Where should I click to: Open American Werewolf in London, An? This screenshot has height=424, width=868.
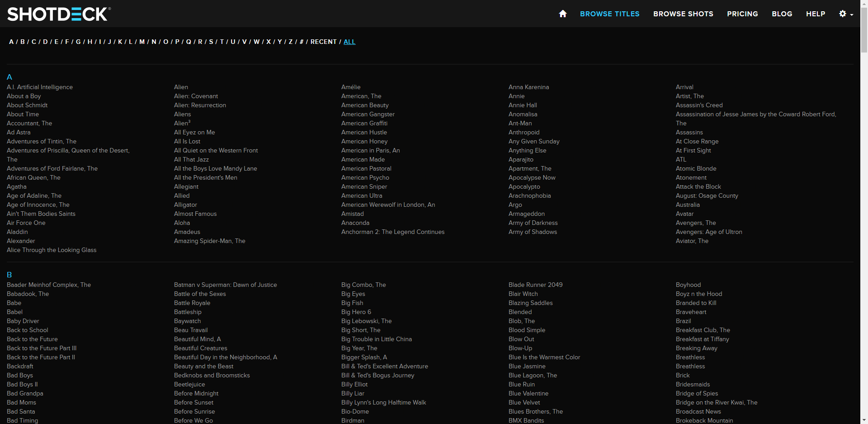click(388, 205)
